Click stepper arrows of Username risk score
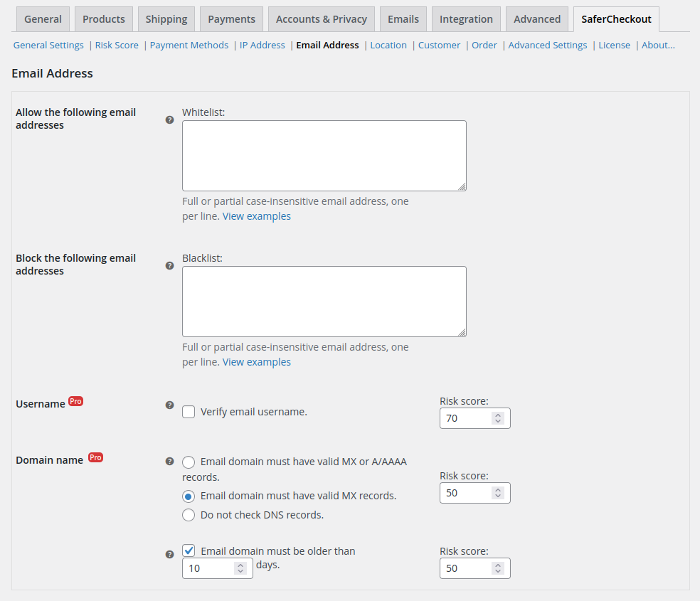This screenshot has height=601, width=700. [x=498, y=418]
